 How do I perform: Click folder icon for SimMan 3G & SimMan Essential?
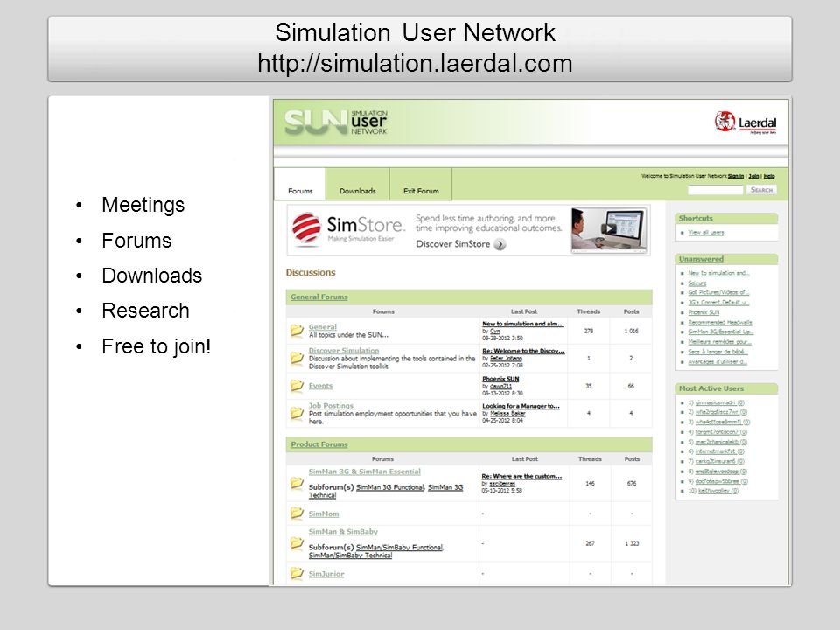297,483
